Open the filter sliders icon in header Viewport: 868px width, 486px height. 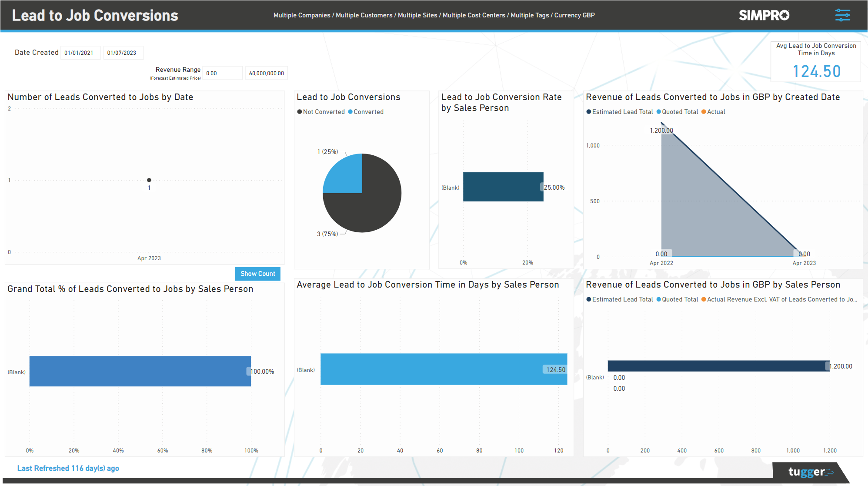(x=842, y=15)
